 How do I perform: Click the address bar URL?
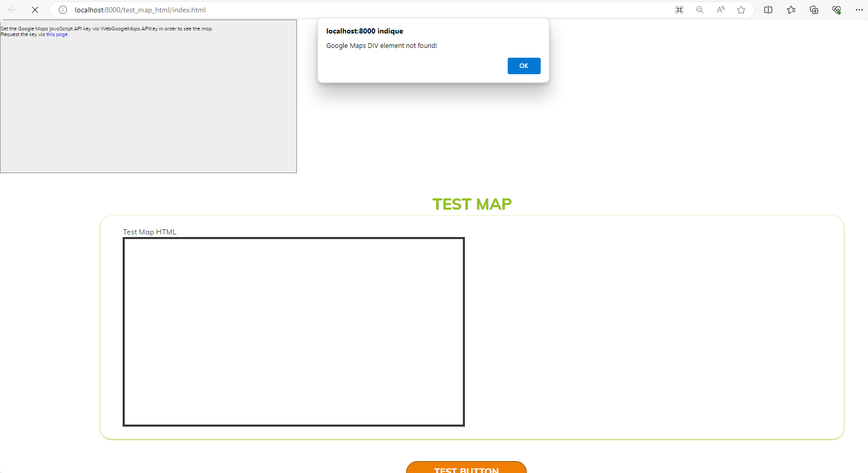point(140,10)
